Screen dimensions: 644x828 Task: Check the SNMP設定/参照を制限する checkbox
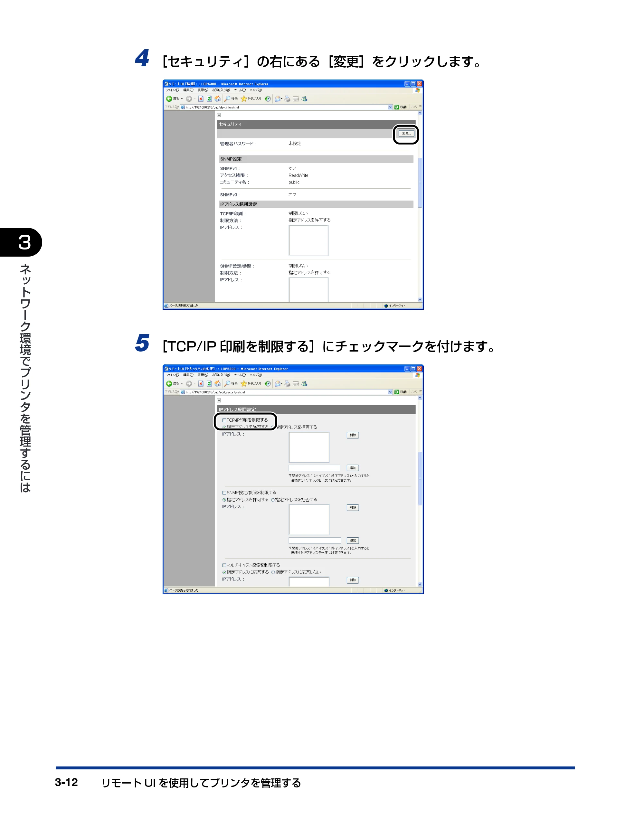pos(224,493)
